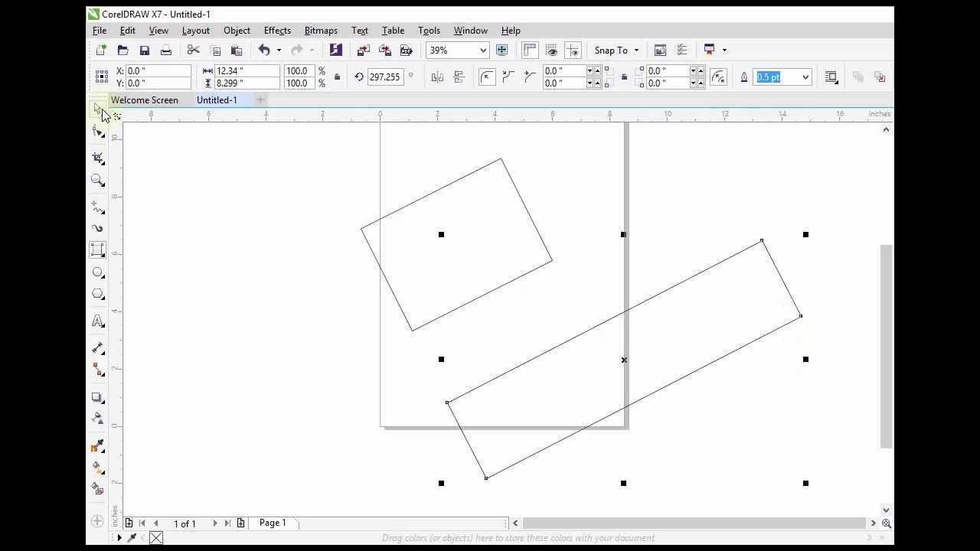Select the Text tool in the toolbox

point(98,321)
